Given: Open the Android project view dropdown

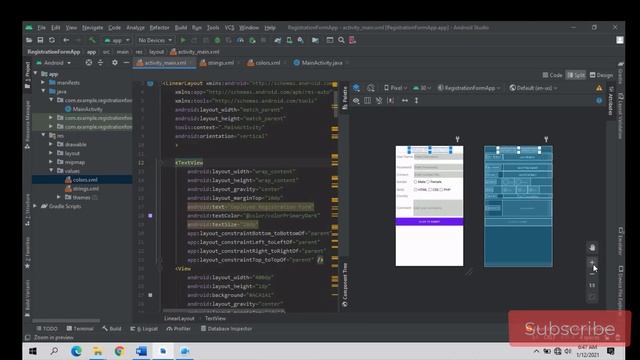Looking at the screenshot, I should (x=53, y=62).
